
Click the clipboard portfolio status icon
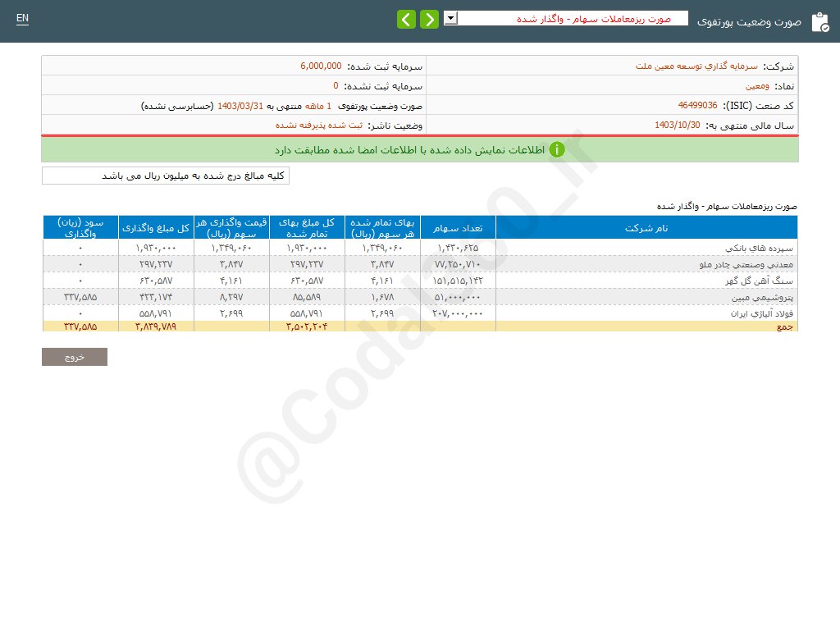click(x=819, y=22)
